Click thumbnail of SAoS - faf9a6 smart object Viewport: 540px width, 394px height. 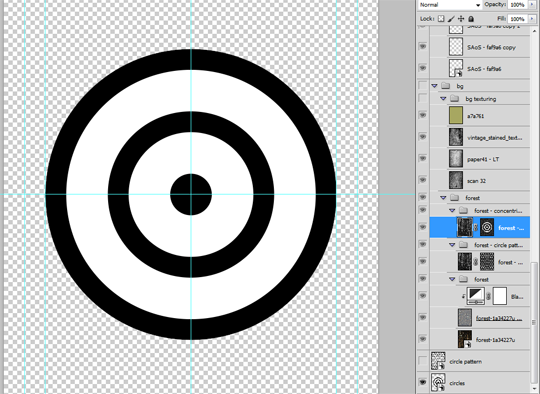(x=456, y=68)
